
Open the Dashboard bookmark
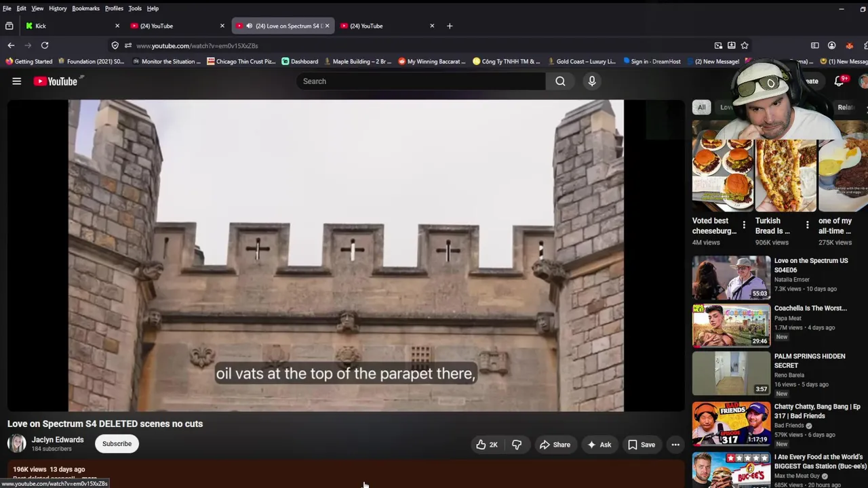(x=300, y=61)
